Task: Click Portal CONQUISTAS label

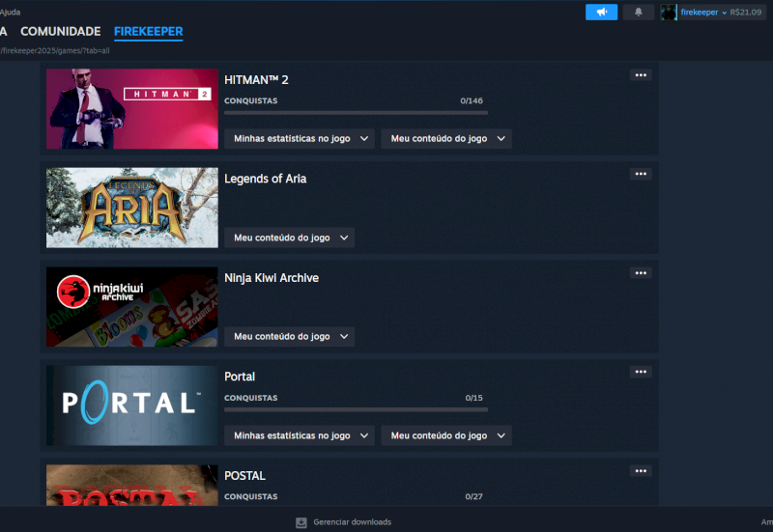Action: pos(251,398)
